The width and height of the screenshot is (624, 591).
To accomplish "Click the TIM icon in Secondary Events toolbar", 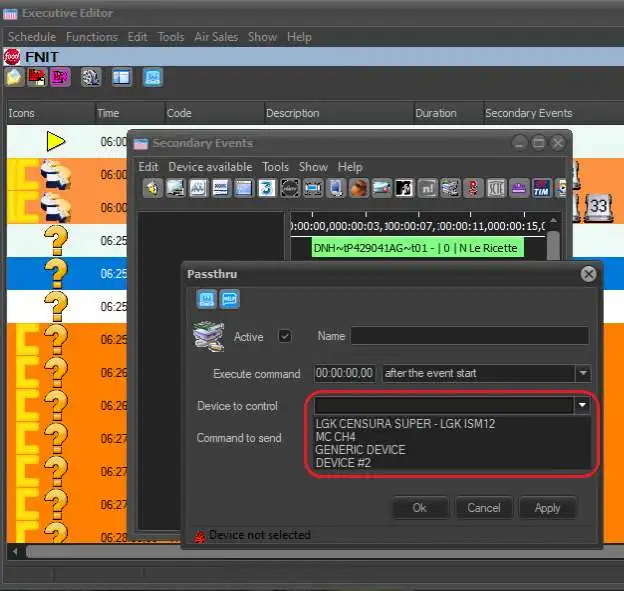I will click(x=541, y=187).
